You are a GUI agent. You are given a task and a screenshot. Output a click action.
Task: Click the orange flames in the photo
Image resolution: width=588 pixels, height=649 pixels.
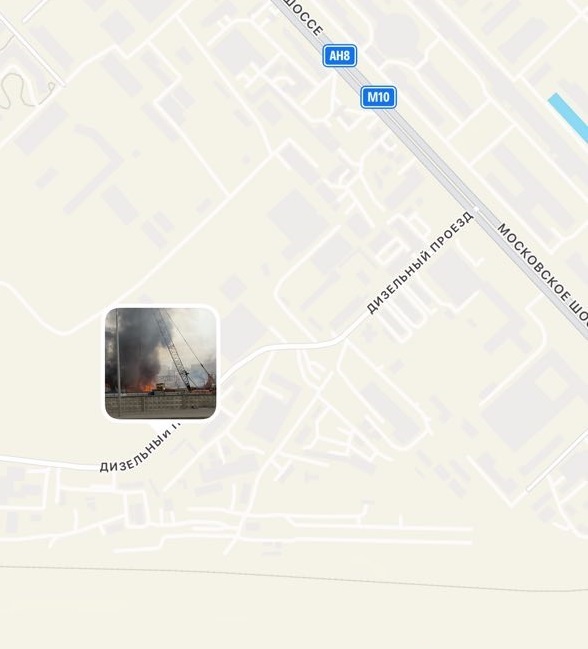(x=146, y=387)
